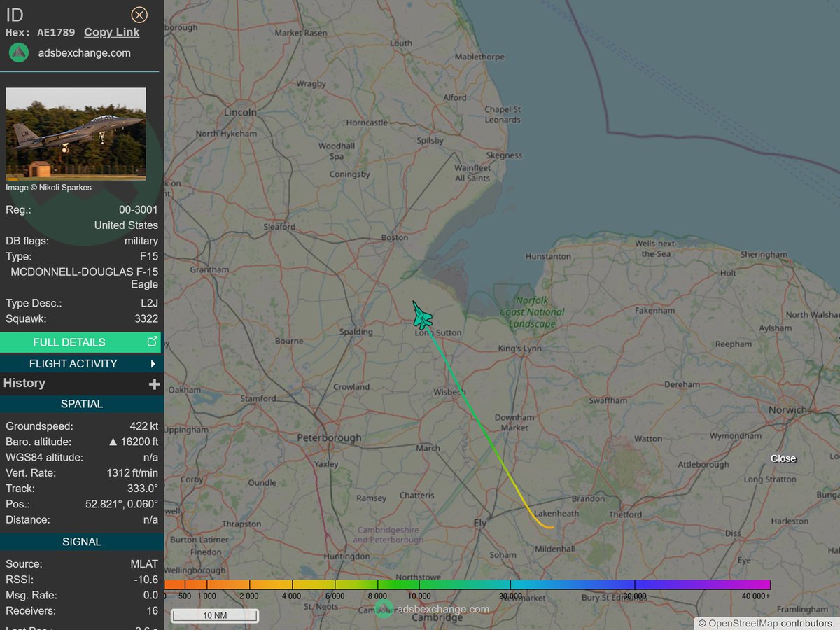Collapse the SPATIAL details section

click(82, 404)
